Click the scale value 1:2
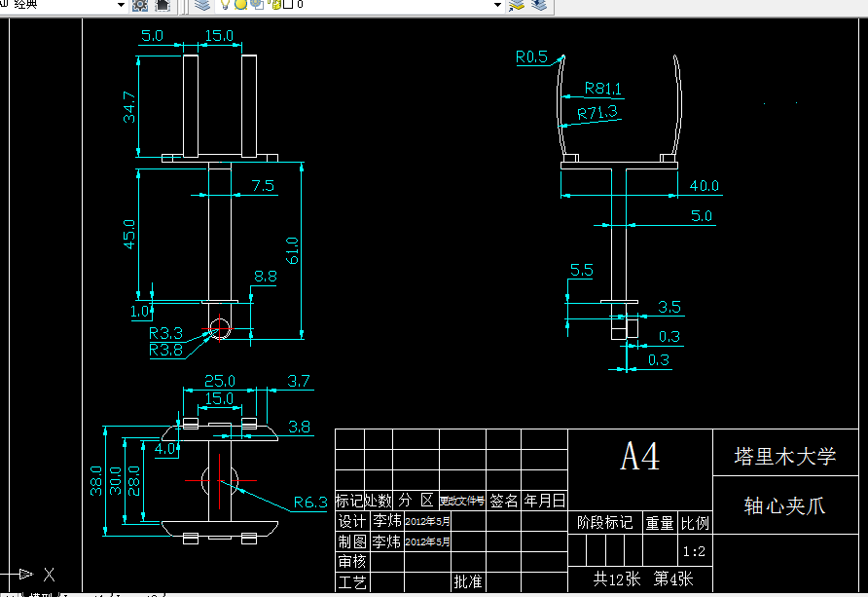The height and width of the screenshot is (597, 868). (x=694, y=551)
